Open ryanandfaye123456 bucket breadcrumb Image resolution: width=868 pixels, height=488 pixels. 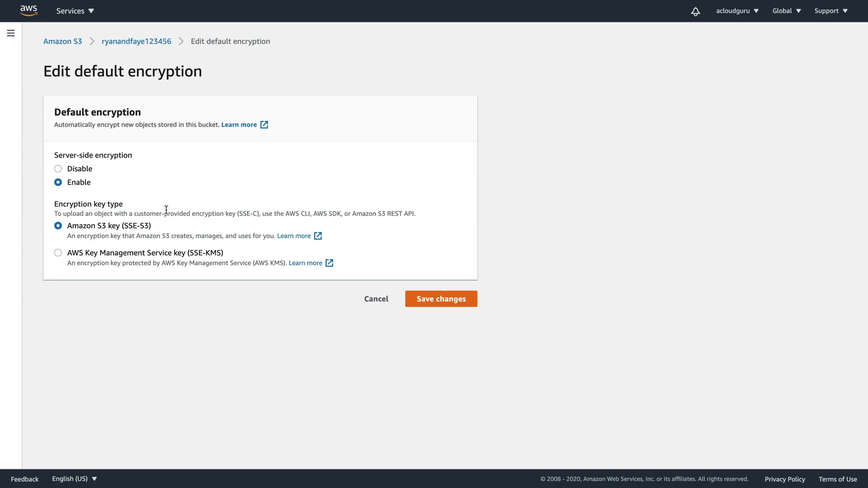136,41
